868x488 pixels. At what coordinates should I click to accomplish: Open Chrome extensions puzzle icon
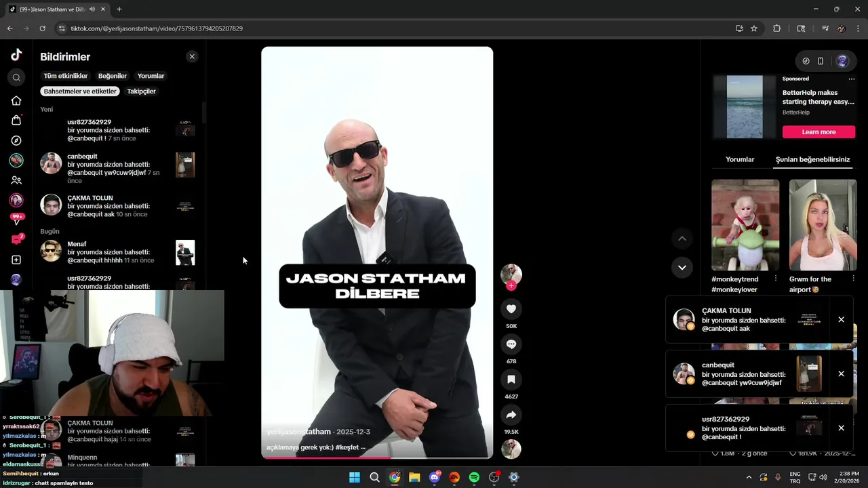(777, 28)
